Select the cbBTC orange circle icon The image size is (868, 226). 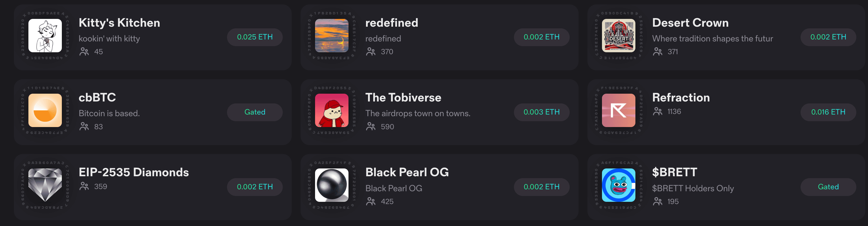tap(45, 110)
